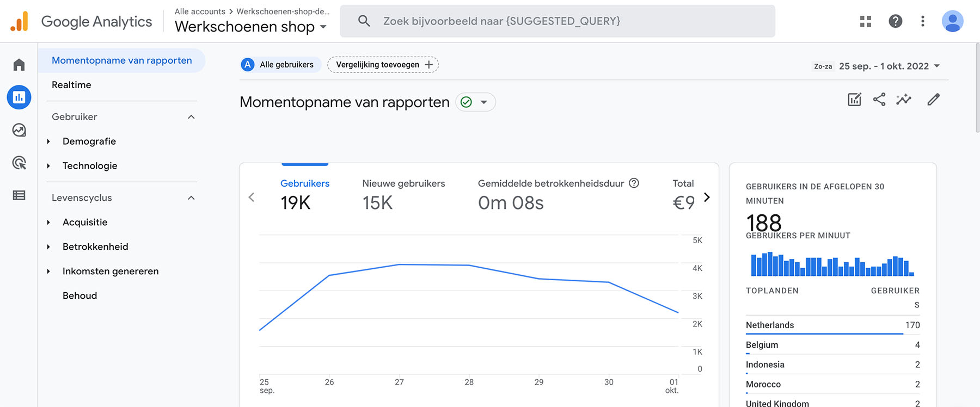Open the Advertising cursor-target icon
Image resolution: width=980 pixels, height=407 pixels.
[x=19, y=163]
